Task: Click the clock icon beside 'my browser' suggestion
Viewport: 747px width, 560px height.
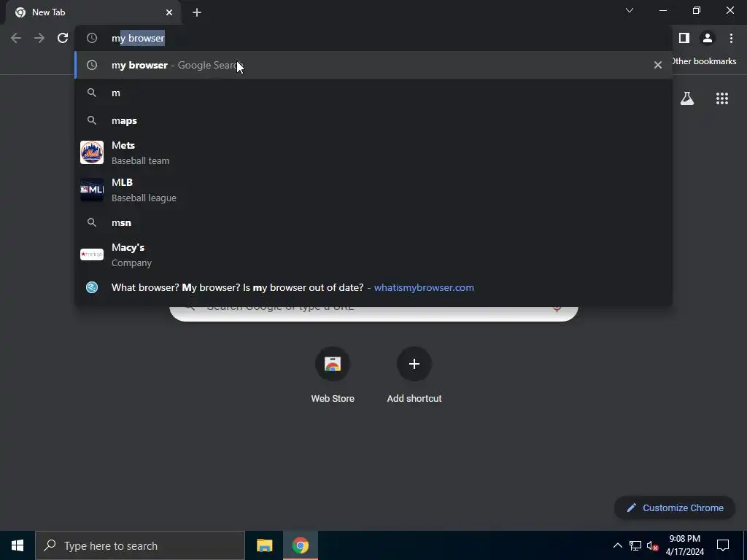Action: pyautogui.click(x=92, y=65)
